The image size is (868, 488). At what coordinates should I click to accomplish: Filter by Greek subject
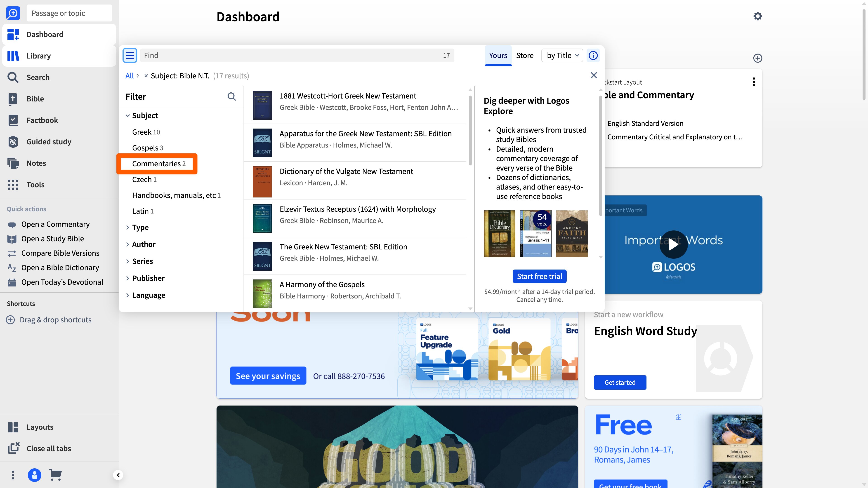pyautogui.click(x=146, y=132)
